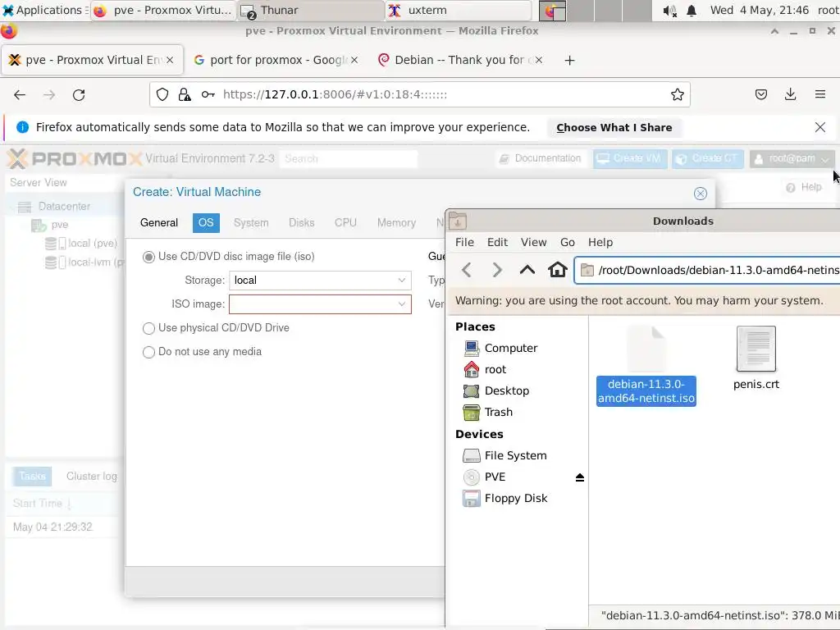The height and width of the screenshot is (630, 840).
Task: Switch to the Memory wizard tab
Action: click(396, 223)
